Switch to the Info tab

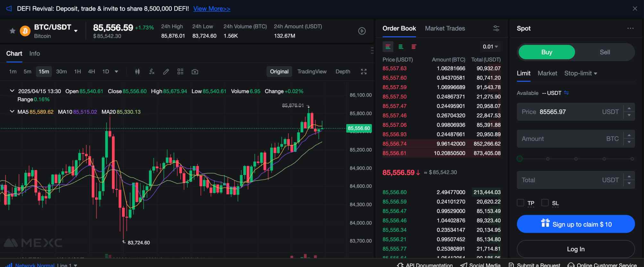click(35, 54)
